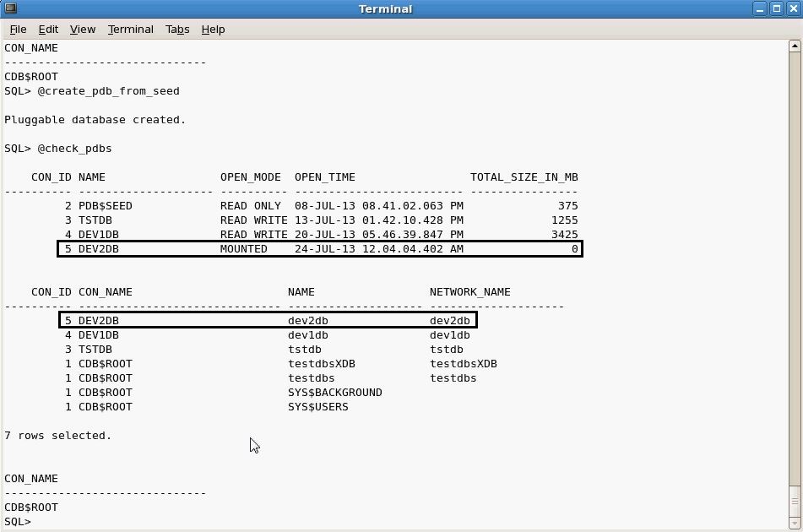The image size is (803, 532).
Task: Maximize the Terminal window
Action: pyautogui.click(x=776, y=8)
